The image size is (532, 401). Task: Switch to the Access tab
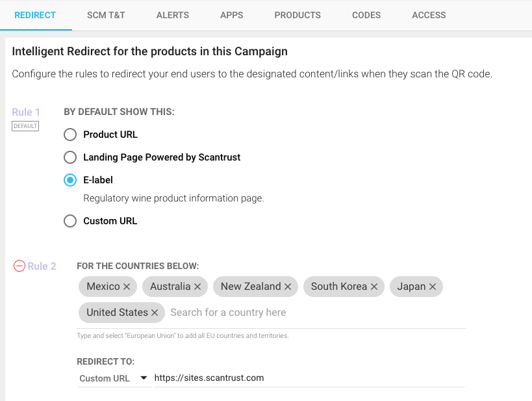pyautogui.click(x=429, y=15)
